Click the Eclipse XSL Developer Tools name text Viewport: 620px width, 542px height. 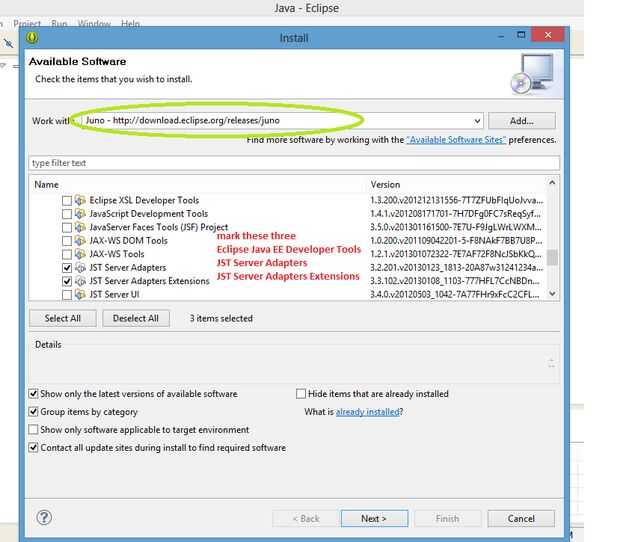pyautogui.click(x=144, y=200)
